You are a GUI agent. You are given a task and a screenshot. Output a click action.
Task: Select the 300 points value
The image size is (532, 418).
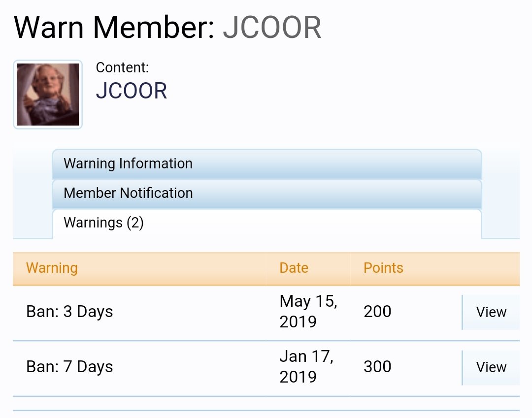click(377, 367)
